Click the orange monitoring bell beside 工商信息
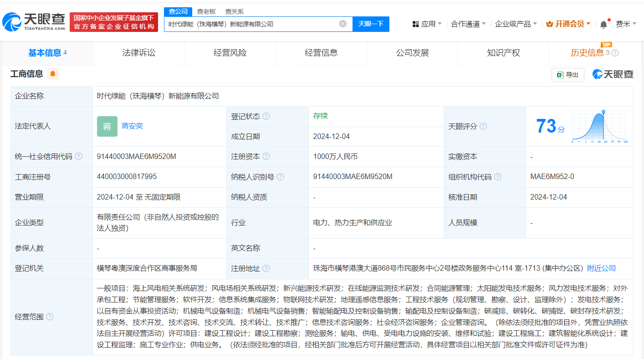The height and width of the screenshot is (359, 644). (x=53, y=74)
